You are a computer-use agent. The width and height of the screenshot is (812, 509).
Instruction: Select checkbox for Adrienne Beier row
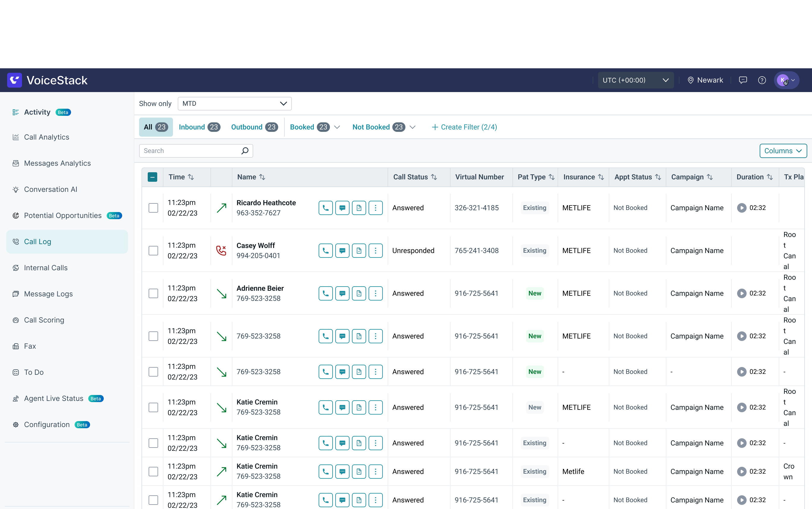153,293
